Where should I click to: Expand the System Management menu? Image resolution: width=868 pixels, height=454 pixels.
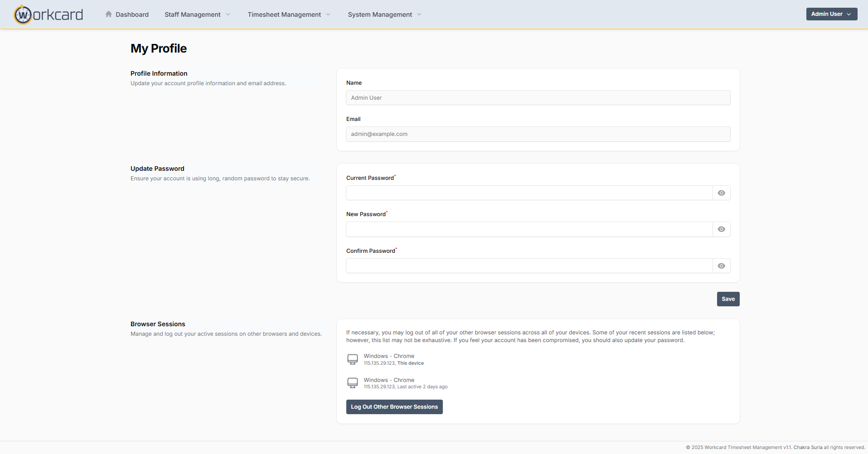point(384,14)
